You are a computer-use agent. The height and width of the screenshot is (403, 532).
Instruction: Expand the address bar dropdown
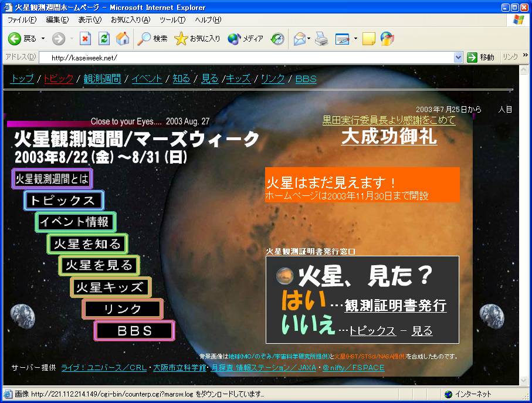458,57
